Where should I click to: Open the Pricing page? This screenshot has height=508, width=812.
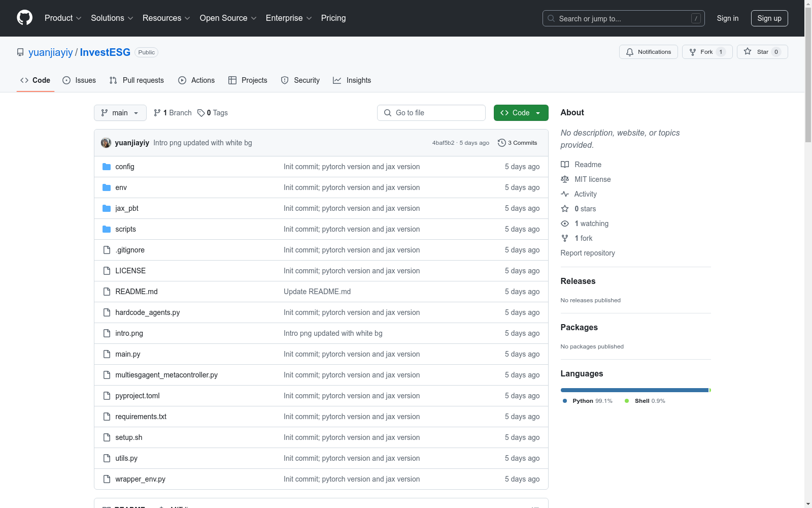point(333,18)
